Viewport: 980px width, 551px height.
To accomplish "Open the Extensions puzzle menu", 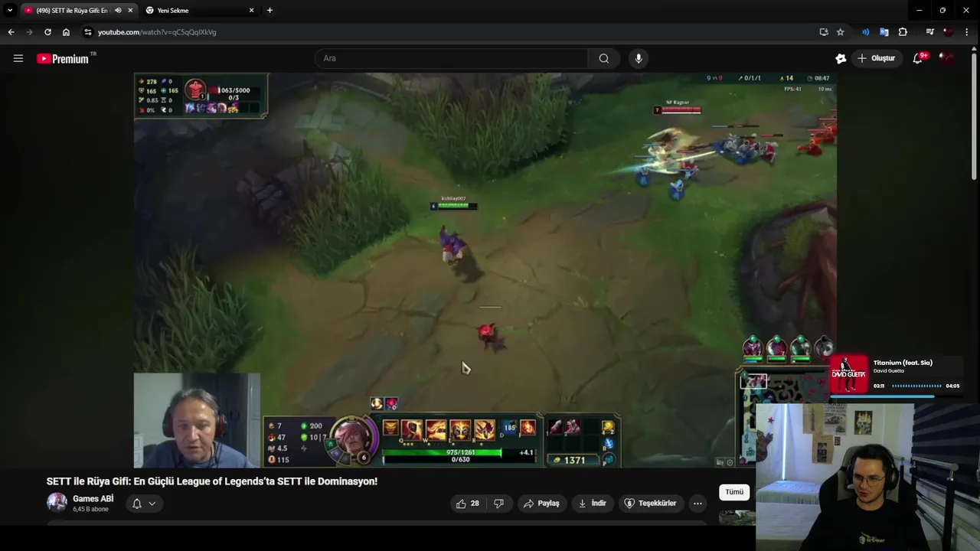I will 903,32.
